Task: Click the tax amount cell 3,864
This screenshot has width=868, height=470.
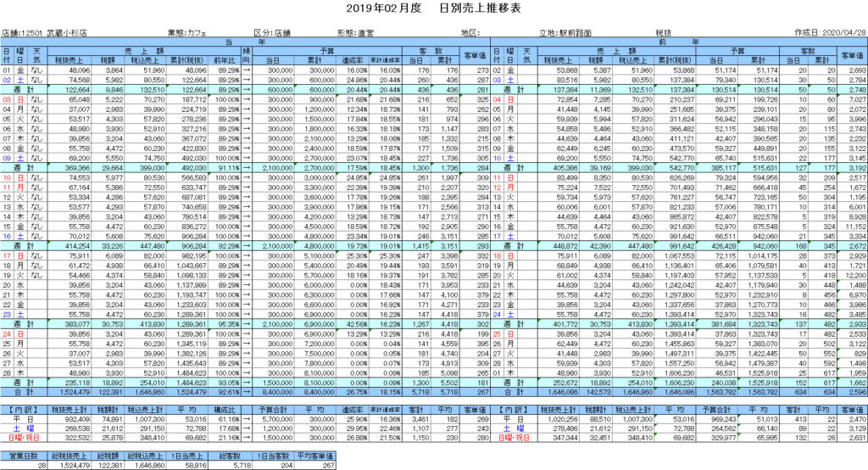Action: 114,70
